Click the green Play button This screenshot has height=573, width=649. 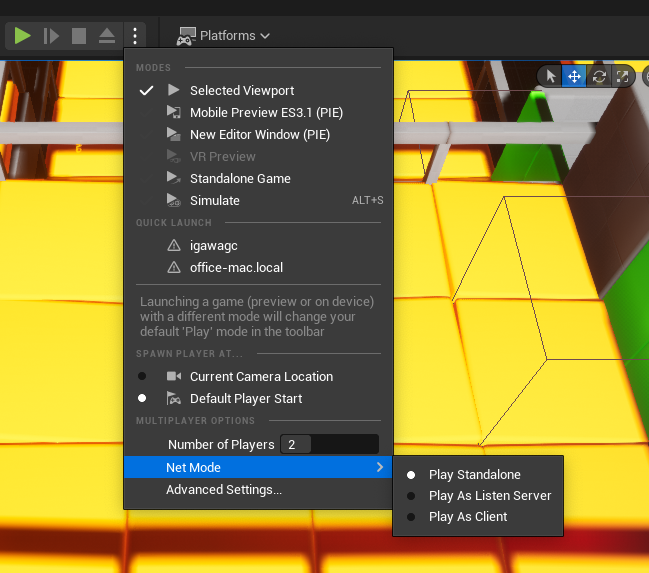pos(22,36)
